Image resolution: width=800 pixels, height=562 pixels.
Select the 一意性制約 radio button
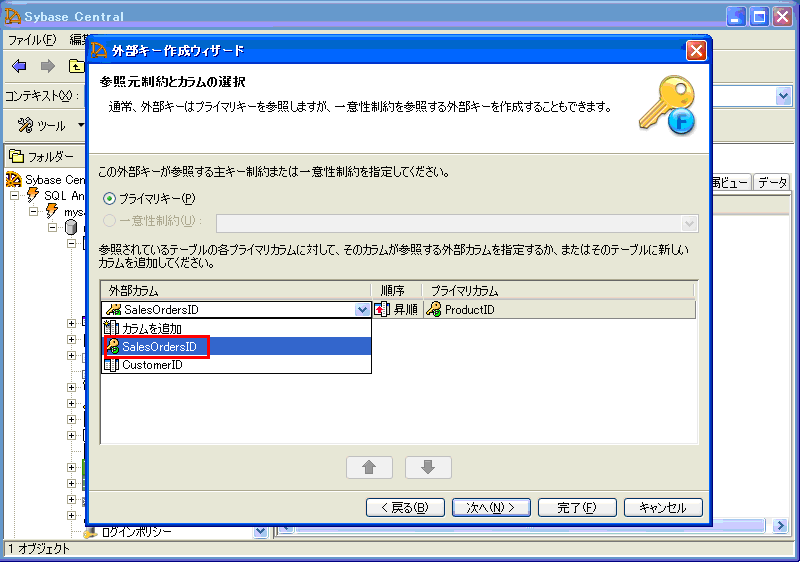pos(110,221)
